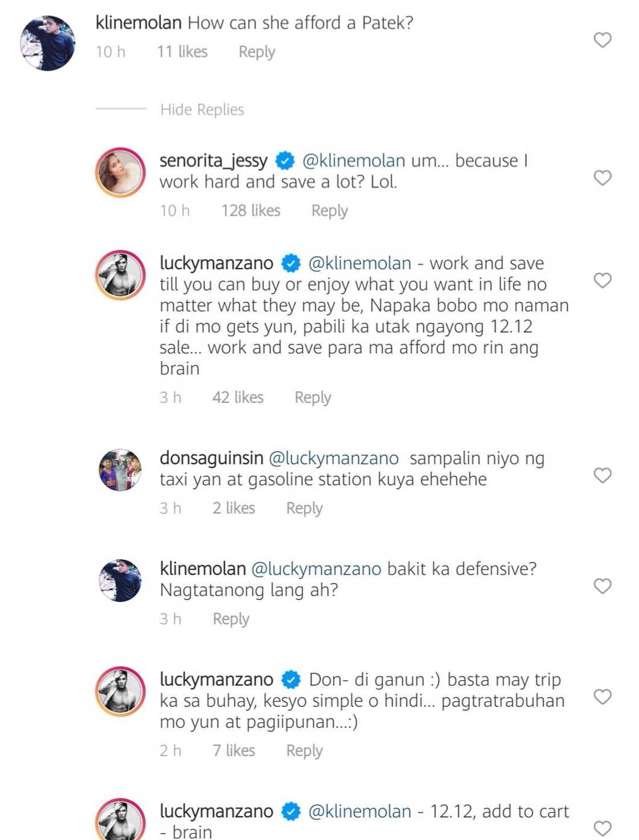
Task: Open the donsaguinsin username link
Action: pos(211,458)
